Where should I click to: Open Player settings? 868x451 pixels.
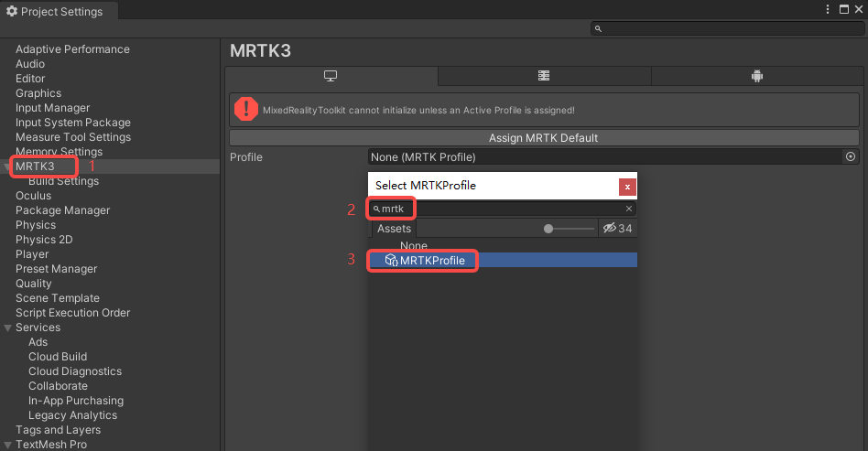(x=32, y=254)
